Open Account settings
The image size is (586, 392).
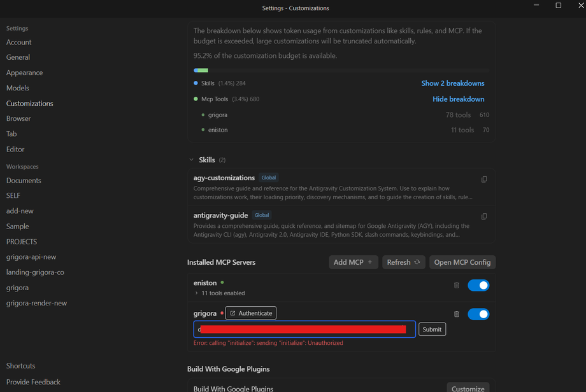pos(18,42)
